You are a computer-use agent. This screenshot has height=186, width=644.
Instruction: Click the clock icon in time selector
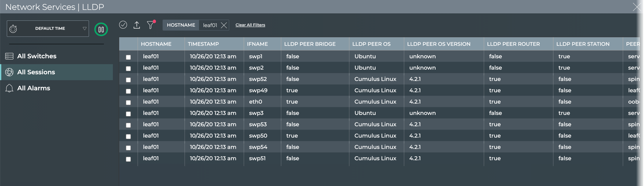pyautogui.click(x=13, y=29)
